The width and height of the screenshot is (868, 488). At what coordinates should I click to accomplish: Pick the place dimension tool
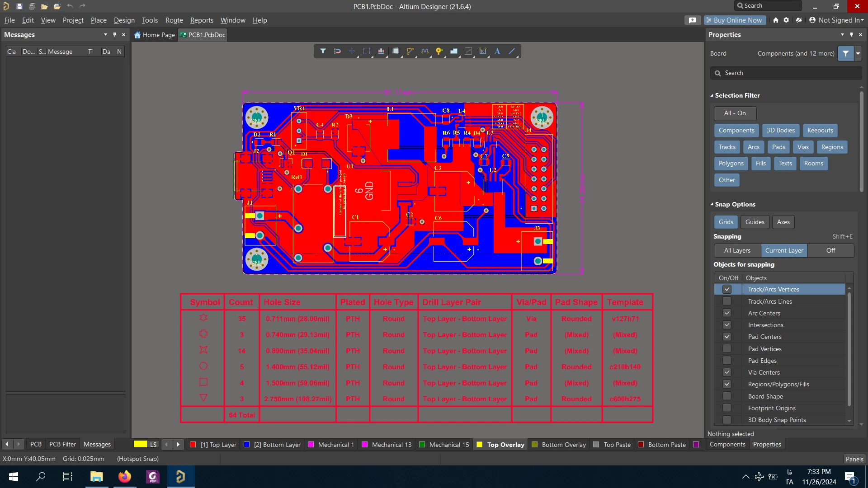[x=483, y=51]
